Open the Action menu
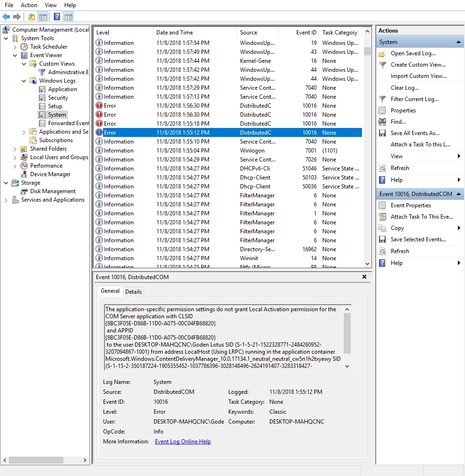The width and height of the screenshot is (465, 476). click(29, 5)
